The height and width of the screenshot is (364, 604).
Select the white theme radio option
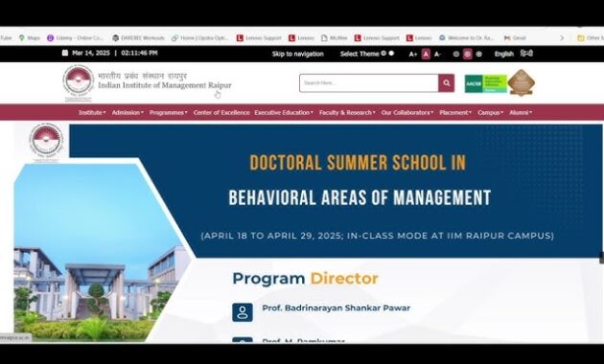(391, 54)
